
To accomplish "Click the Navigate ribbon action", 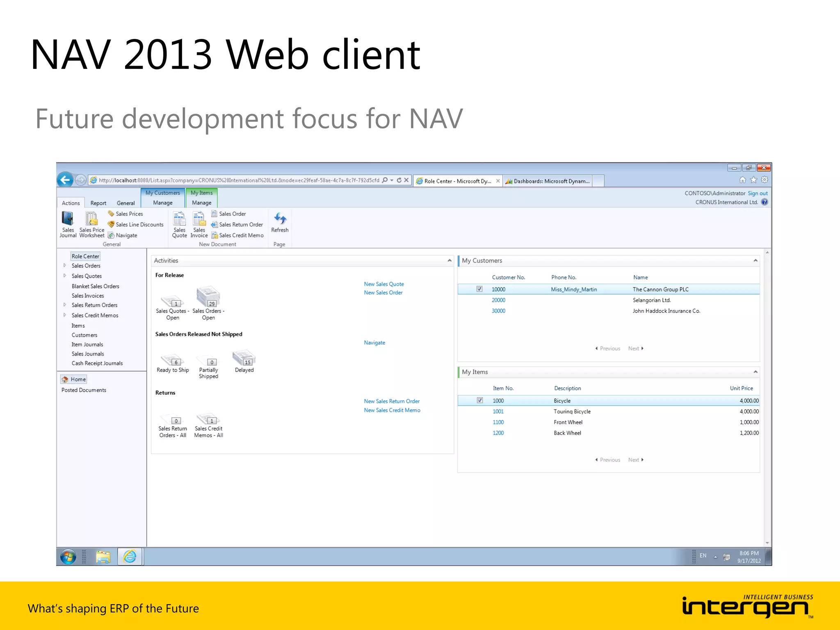I will pos(122,235).
